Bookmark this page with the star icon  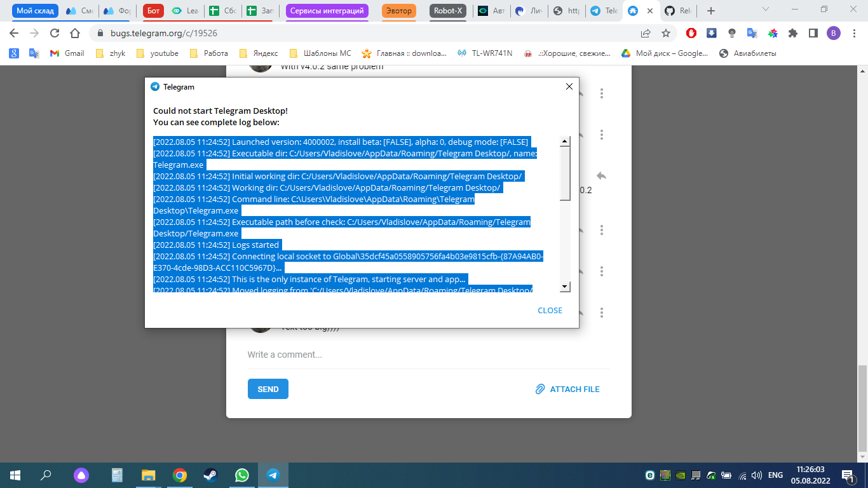tap(666, 33)
